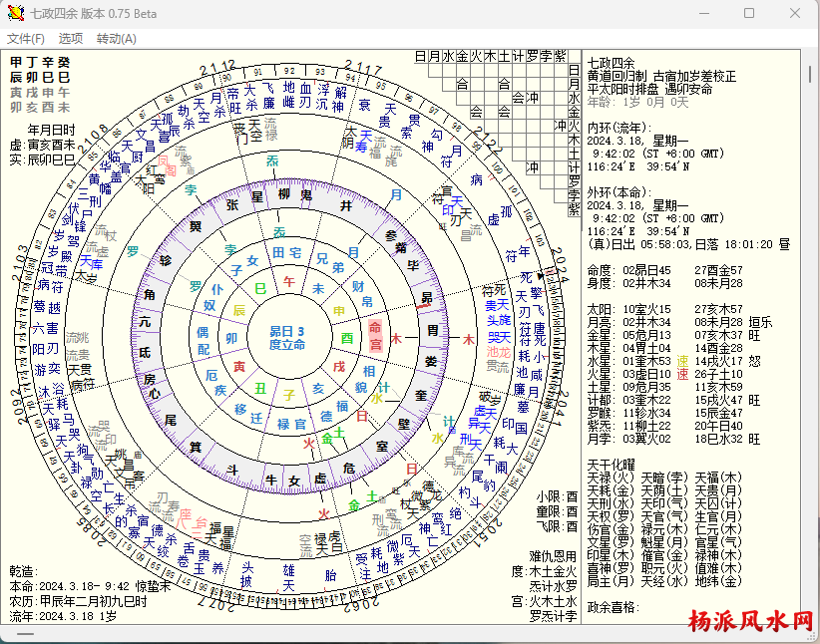
Task: Select the red 命宫 palace label
Action: [376, 335]
